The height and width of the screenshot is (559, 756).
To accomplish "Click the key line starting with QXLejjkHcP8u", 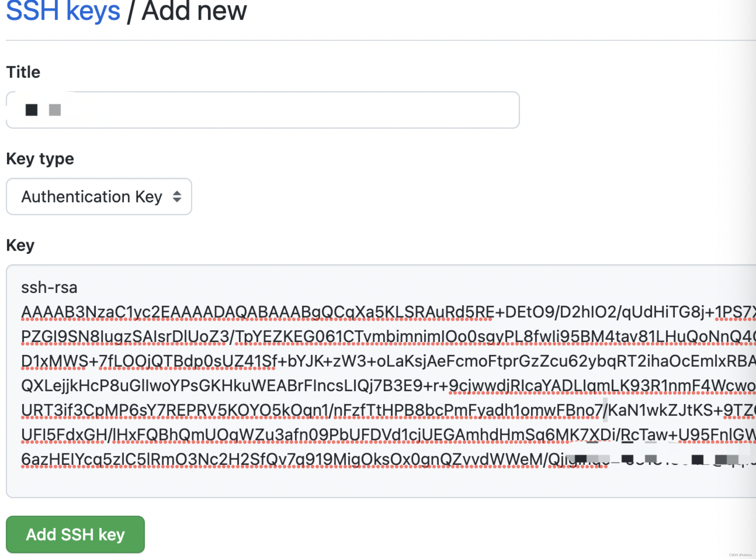I will (388, 386).
